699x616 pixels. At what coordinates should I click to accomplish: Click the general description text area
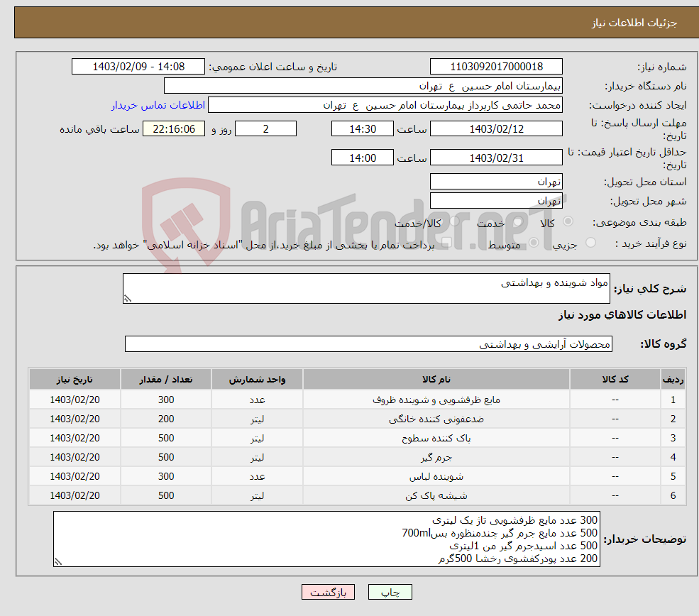[366, 288]
